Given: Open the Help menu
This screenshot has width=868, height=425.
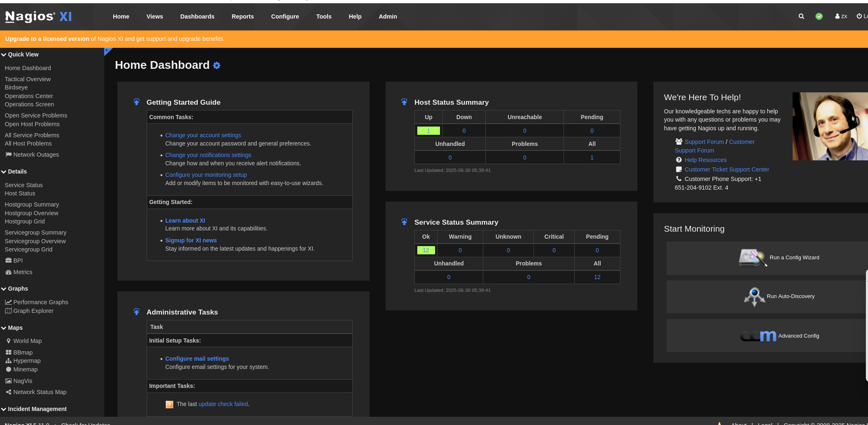Looking at the screenshot, I should [355, 16].
